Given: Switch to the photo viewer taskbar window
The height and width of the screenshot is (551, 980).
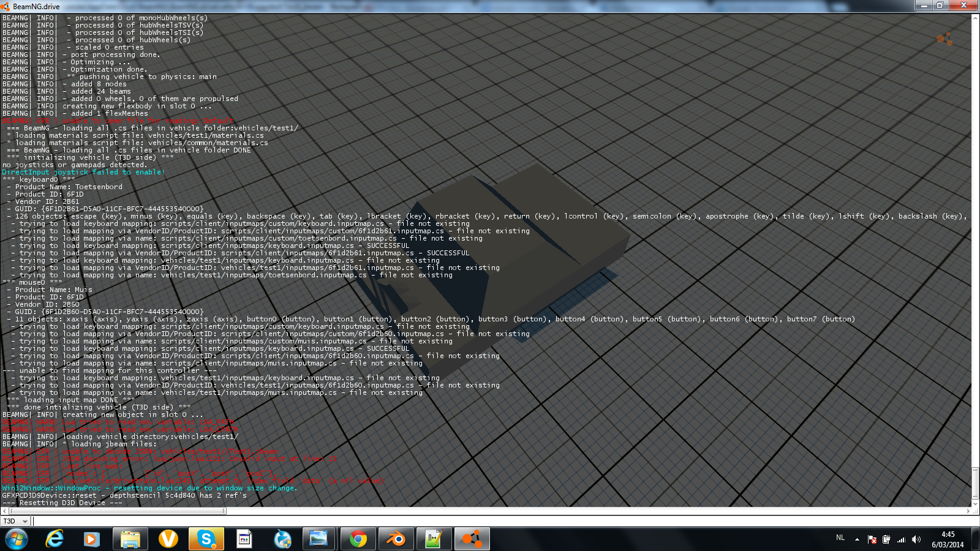Looking at the screenshot, I should (x=319, y=539).
